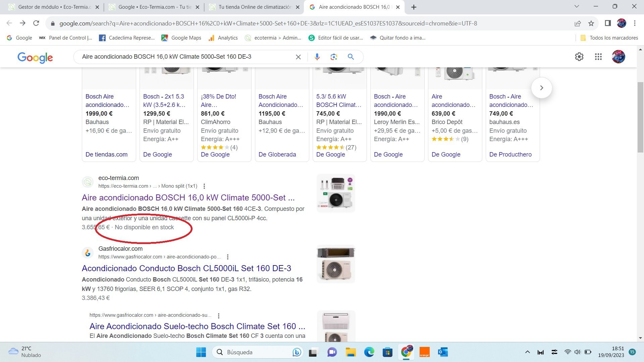Clear the search box text
This screenshot has width=644, height=362.
click(x=298, y=57)
